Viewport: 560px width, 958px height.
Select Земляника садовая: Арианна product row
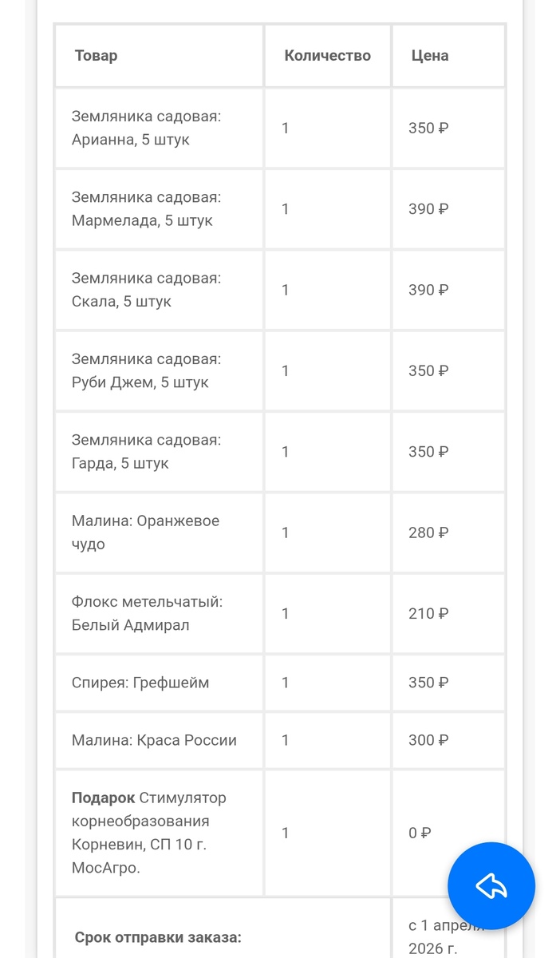click(146, 128)
